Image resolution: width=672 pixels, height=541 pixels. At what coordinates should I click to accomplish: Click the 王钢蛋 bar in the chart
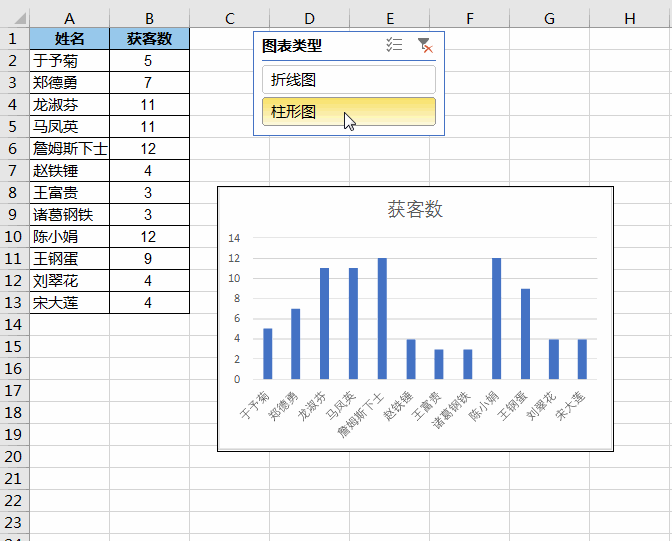click(x=525, y=334)
